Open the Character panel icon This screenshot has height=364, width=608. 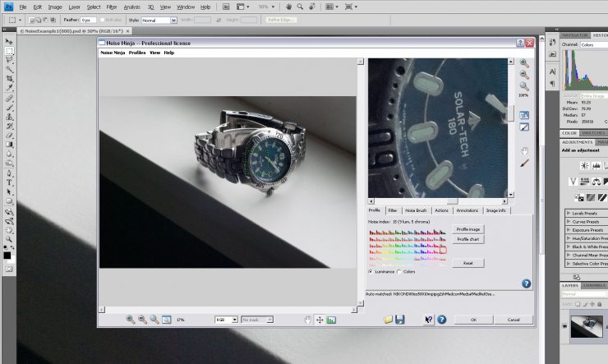tap(553, 71)
